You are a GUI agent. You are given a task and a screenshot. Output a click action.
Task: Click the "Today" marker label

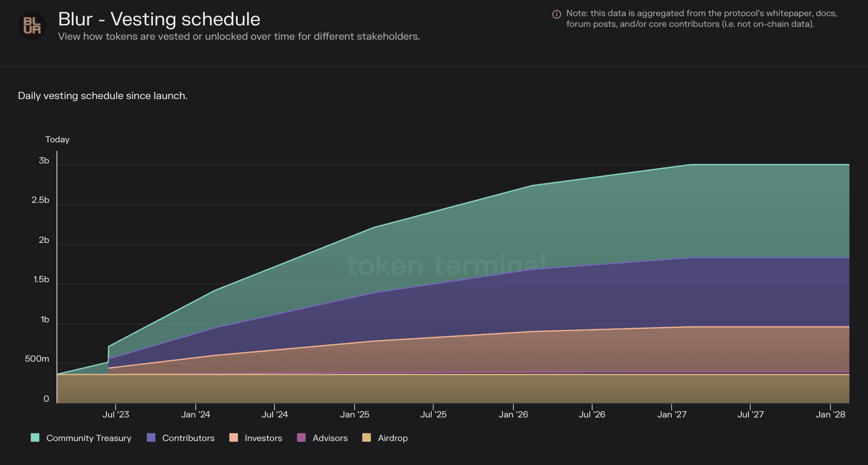[57, 139]
